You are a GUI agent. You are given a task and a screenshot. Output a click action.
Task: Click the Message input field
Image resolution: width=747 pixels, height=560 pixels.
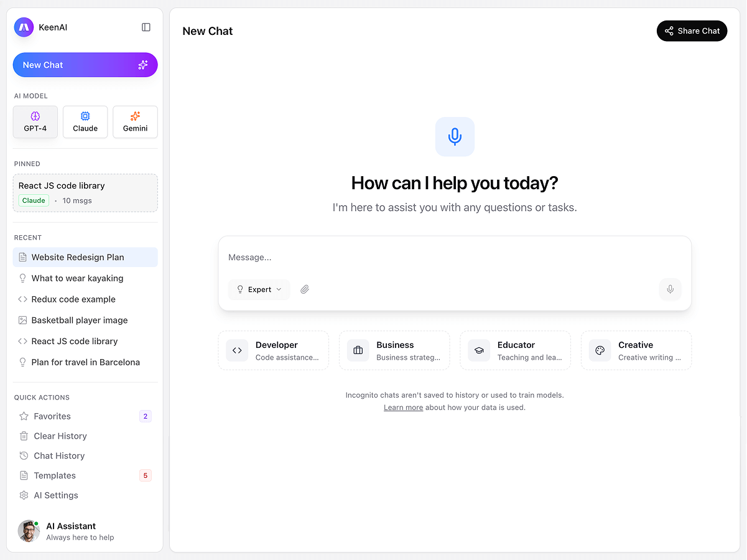pyautogui.click(x=454, y=258)
